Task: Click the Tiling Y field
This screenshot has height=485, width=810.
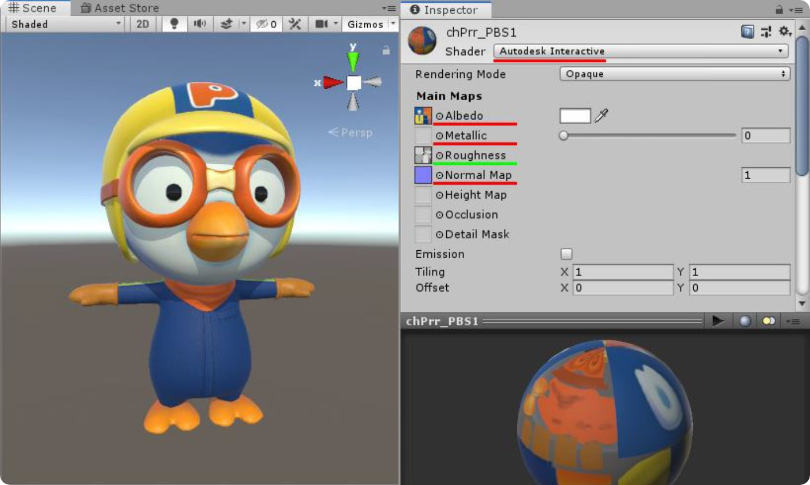Action: pyautogui.click(x=740, y=272)
